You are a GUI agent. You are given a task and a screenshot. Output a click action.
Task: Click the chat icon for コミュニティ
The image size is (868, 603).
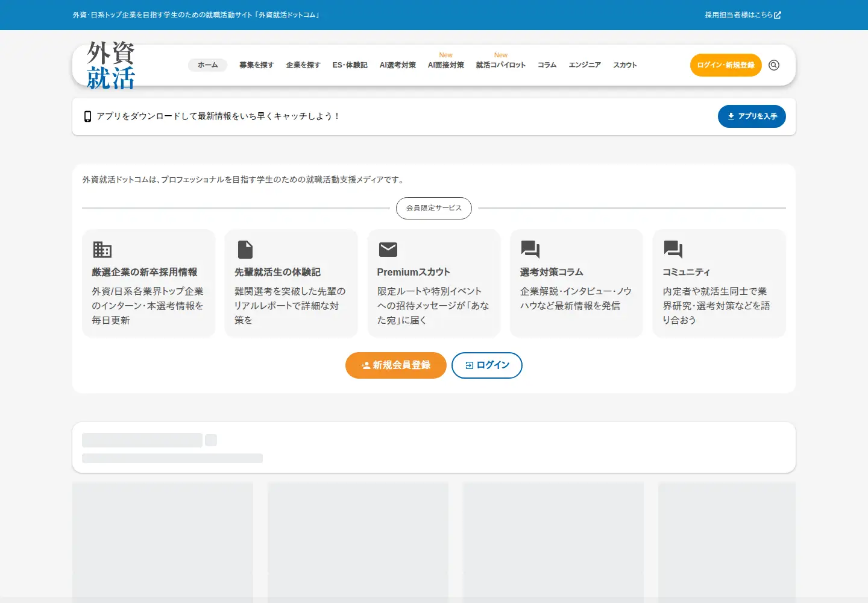(x=673, y=250)
